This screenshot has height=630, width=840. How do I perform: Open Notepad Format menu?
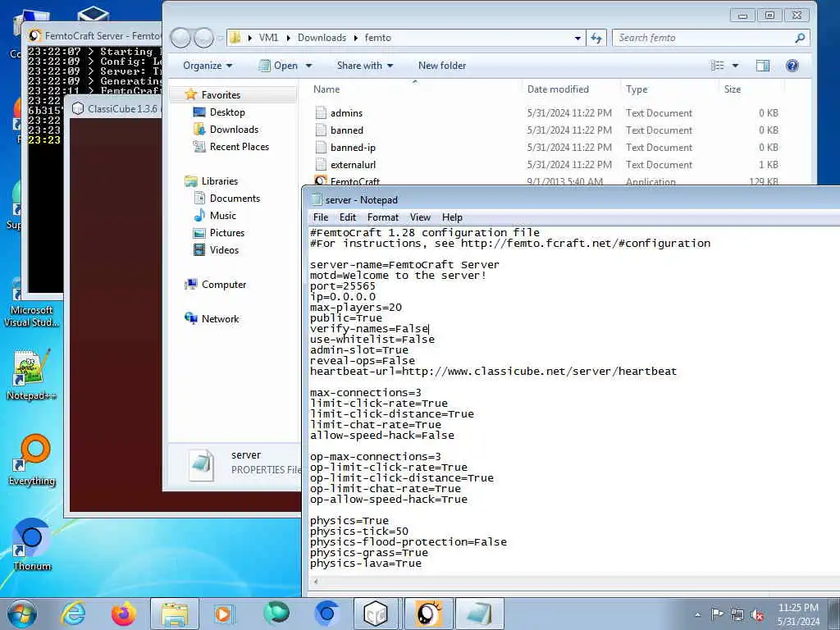383,217
